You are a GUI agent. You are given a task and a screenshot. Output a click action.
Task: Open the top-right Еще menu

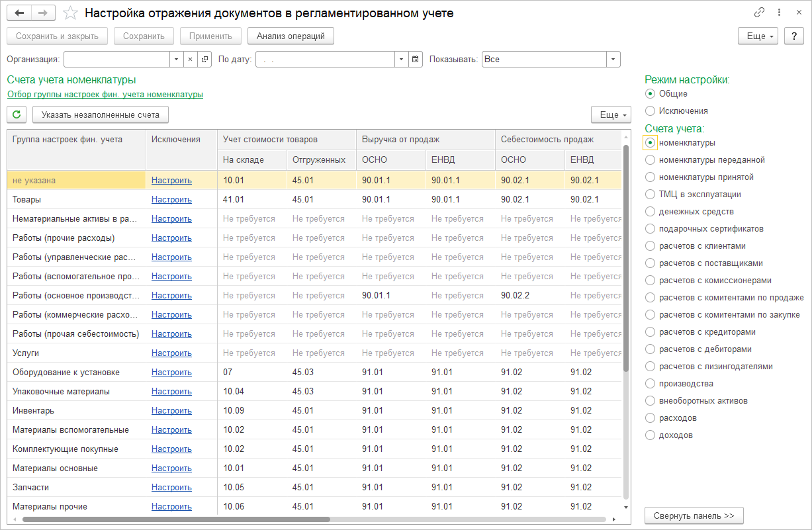pos(758,36)
